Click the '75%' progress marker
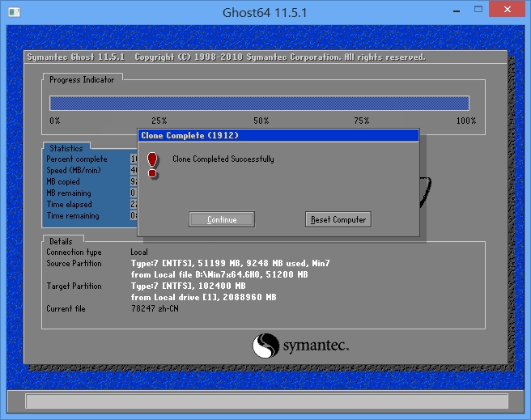Image resolution: width=531 pixels, height=420 pixels. point(362,121)
